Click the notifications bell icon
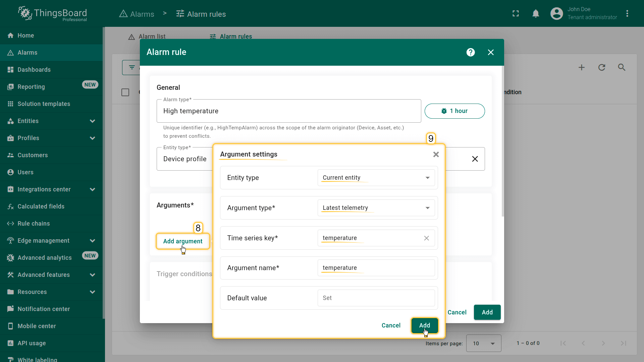This screenshot has width=644, height=362. 536,13
